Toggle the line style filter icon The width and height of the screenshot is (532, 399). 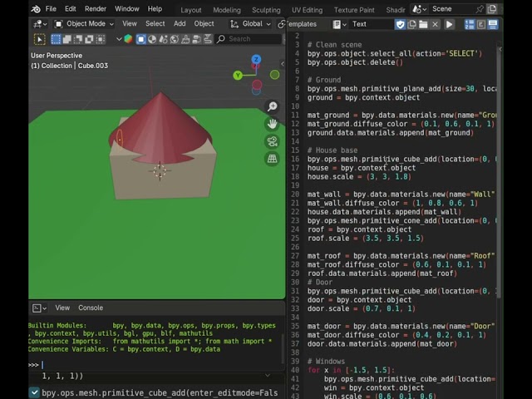(208, 39)
